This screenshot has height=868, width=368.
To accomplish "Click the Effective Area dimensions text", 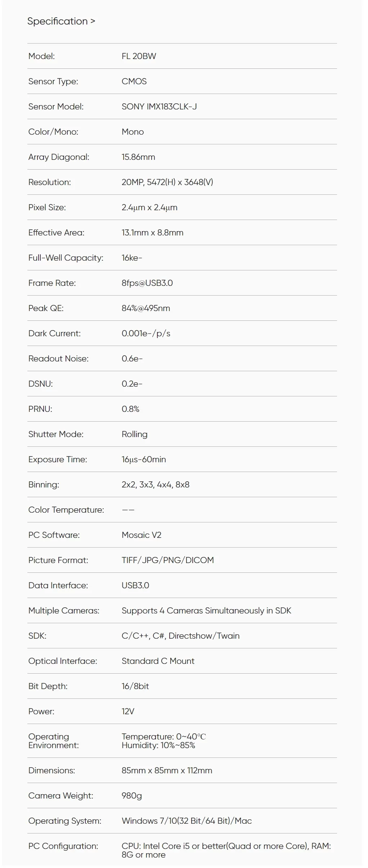I will click(x=152, y=233).
